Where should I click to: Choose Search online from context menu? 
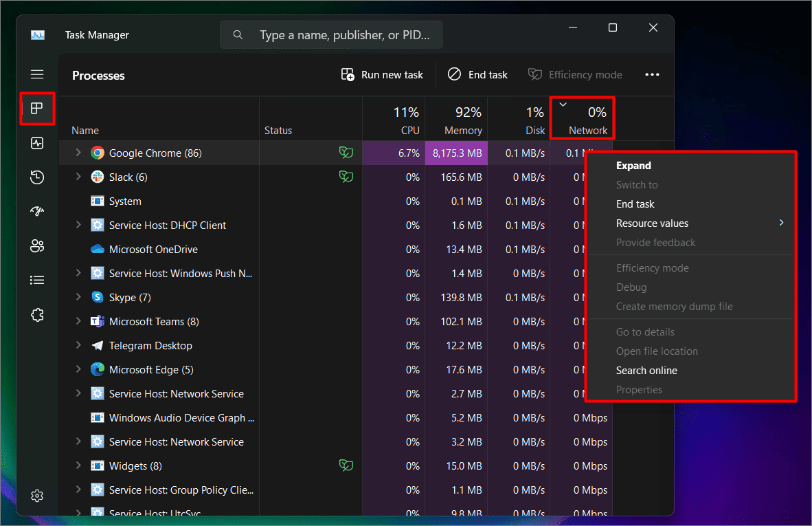646,371
